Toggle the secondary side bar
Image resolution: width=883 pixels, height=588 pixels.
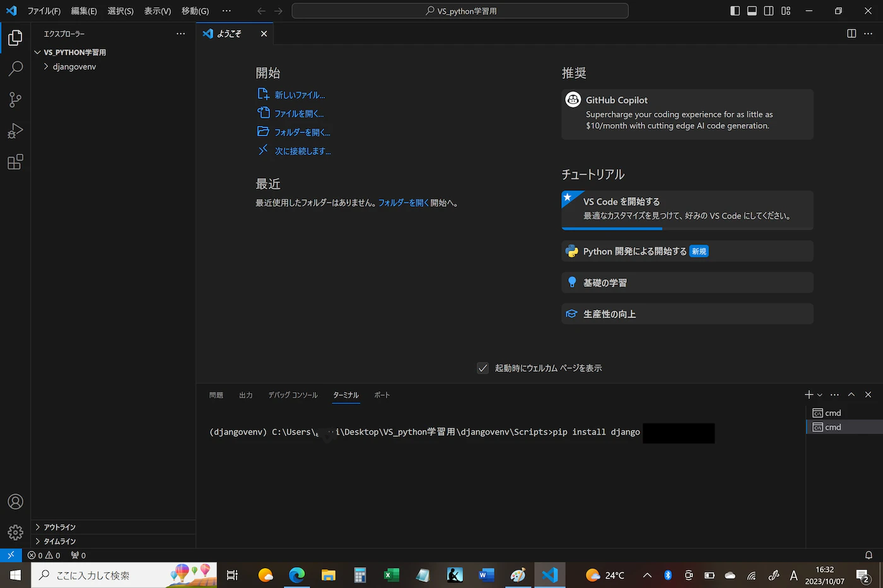(x=769, y=11)
